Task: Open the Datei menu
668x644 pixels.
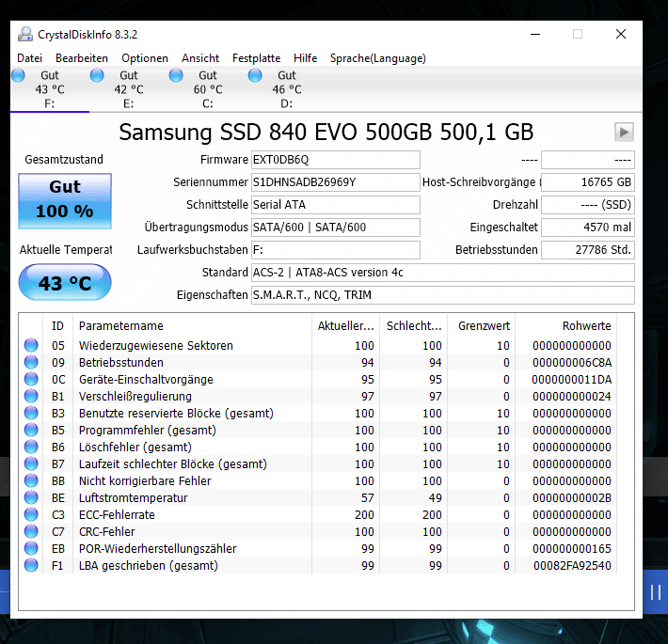Action: (29, 58)
